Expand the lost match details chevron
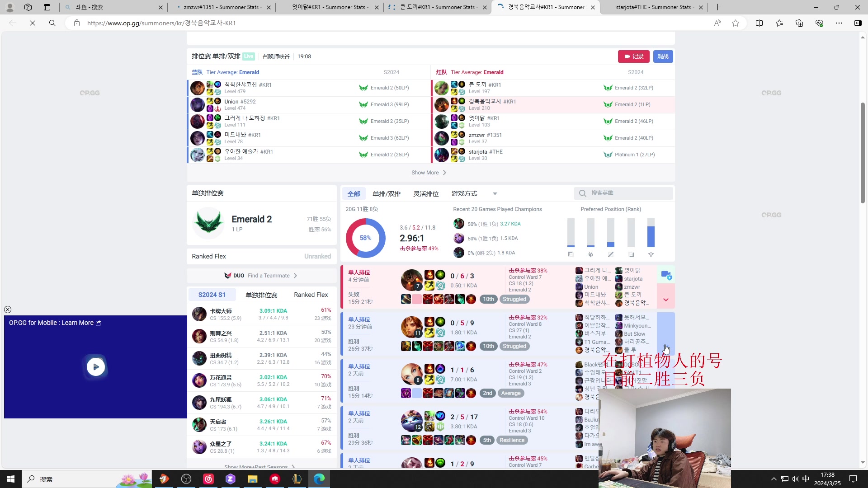 (665, 299)
